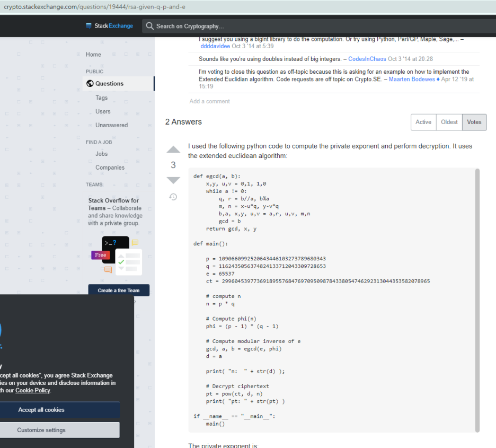This screenshot has width=496, height=448.
Task: Open Jobs in the sidebar
Action: [102, 154]
